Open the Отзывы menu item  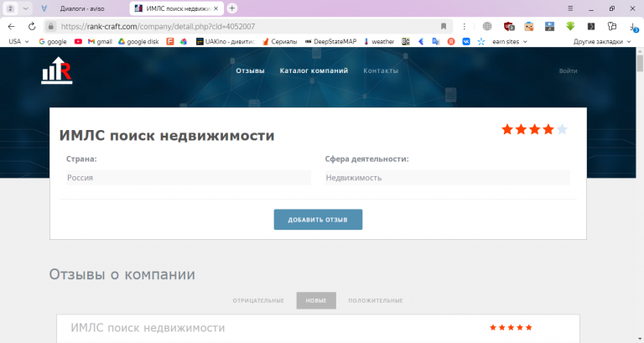250,70
